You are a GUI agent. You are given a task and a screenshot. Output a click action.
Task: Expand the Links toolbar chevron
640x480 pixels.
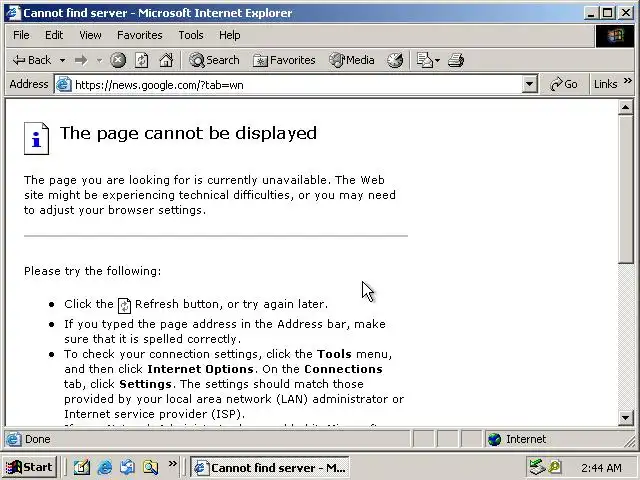[628, 81]
